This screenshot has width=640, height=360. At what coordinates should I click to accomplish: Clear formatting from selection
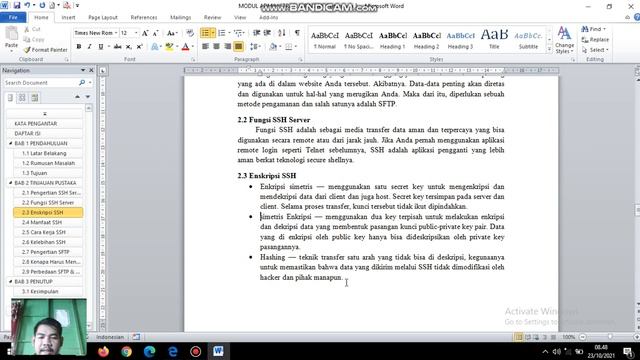190,33
